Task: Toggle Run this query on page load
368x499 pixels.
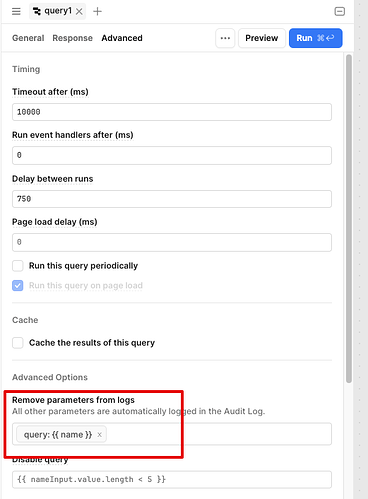Action: [18, 286]
